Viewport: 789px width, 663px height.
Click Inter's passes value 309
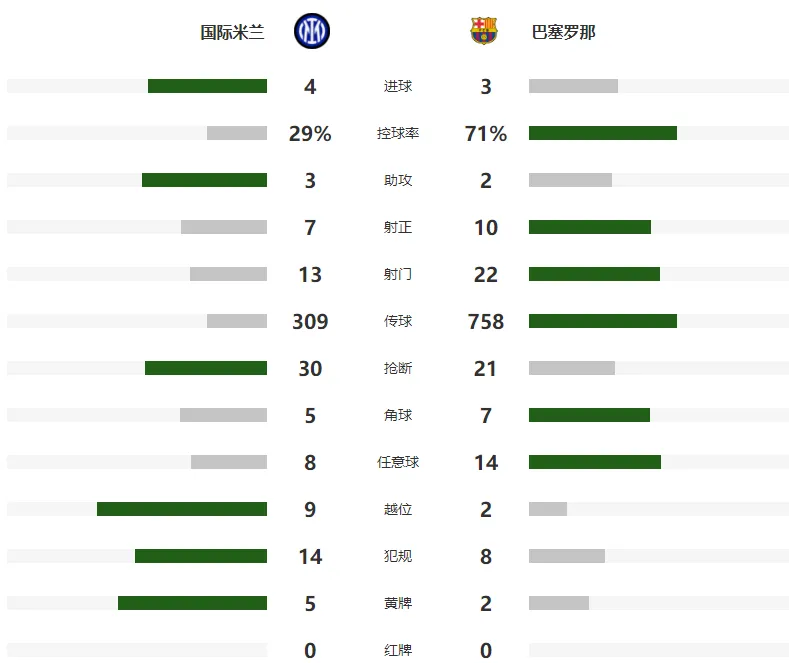310,321
